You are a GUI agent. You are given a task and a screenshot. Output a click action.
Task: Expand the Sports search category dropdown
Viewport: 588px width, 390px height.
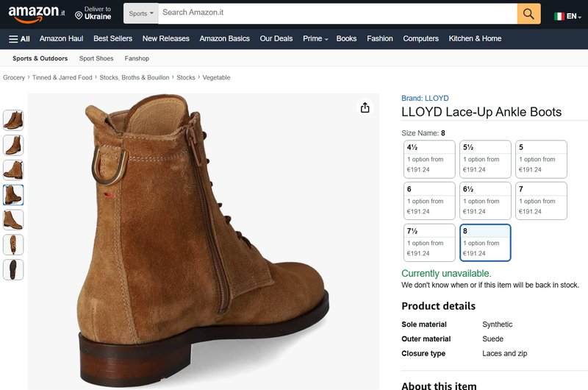pos(140,13)
